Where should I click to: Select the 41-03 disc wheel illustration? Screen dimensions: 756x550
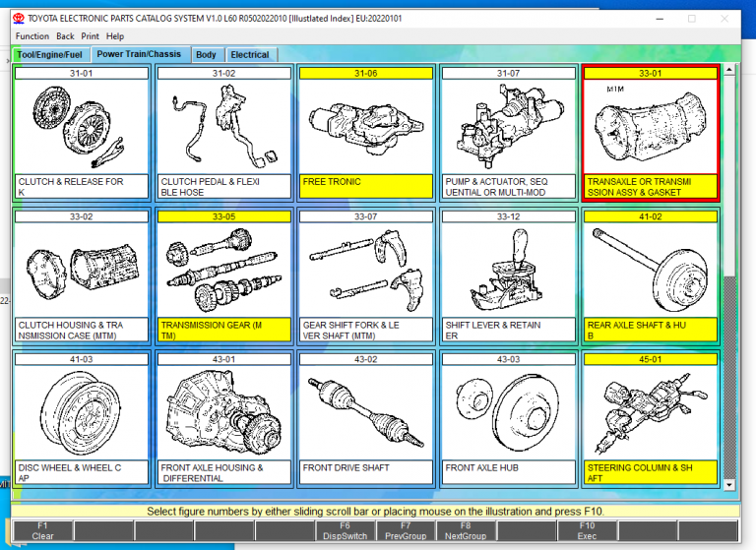[82, 412]
